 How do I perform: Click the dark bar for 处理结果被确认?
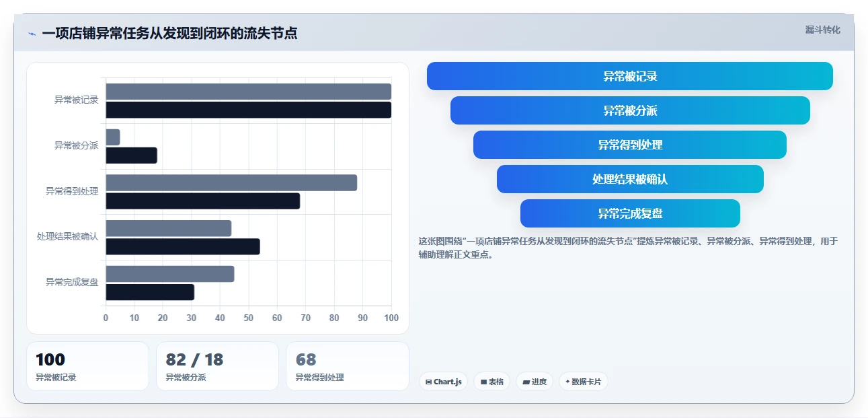click(x=183, y=246)
